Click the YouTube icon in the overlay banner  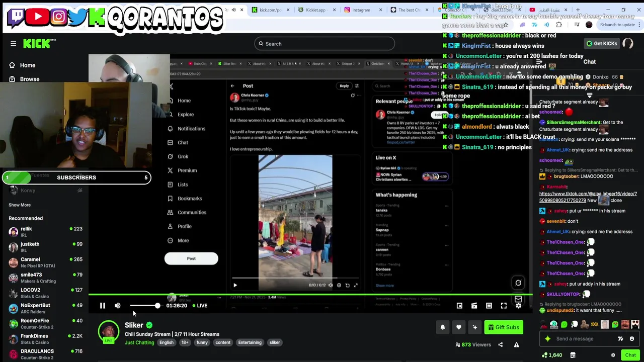(x=38, y=17)
